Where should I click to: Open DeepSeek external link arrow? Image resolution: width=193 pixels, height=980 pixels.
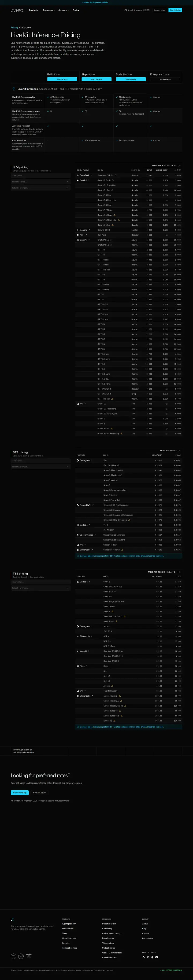click(x=91, y=175)
